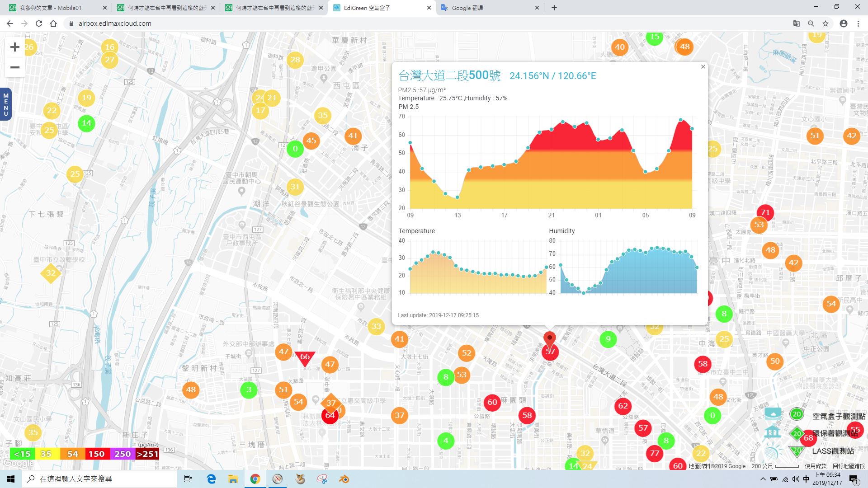Open the translate page icon in address bar
The width and height of the screenshot is (868, 488).
[797, 23]
